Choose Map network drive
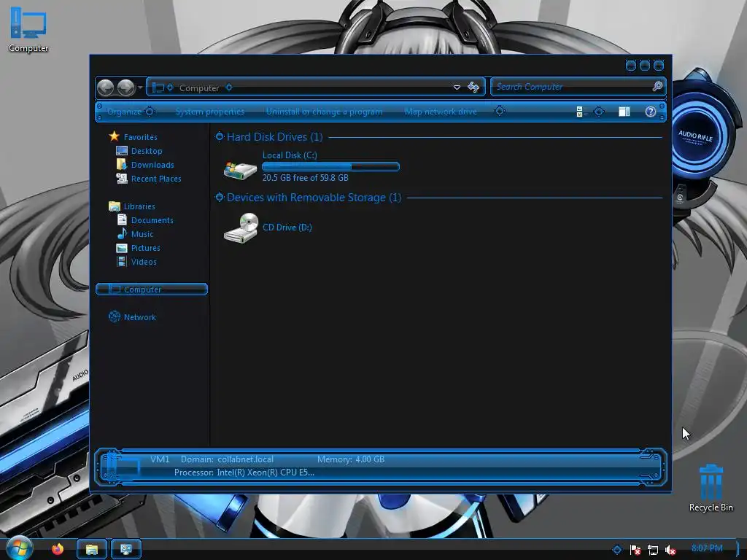This screenshot has width=747, height=560. tap(441, 112)
